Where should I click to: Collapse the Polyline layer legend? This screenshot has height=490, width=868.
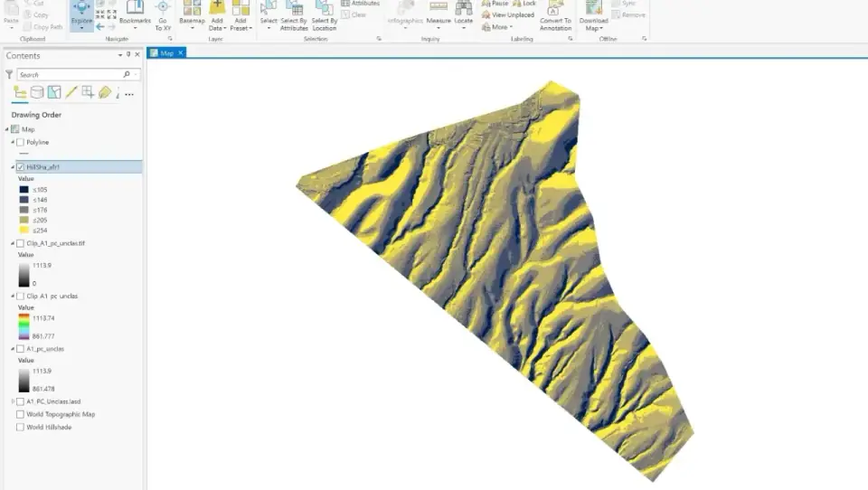[x=13, y=142]
